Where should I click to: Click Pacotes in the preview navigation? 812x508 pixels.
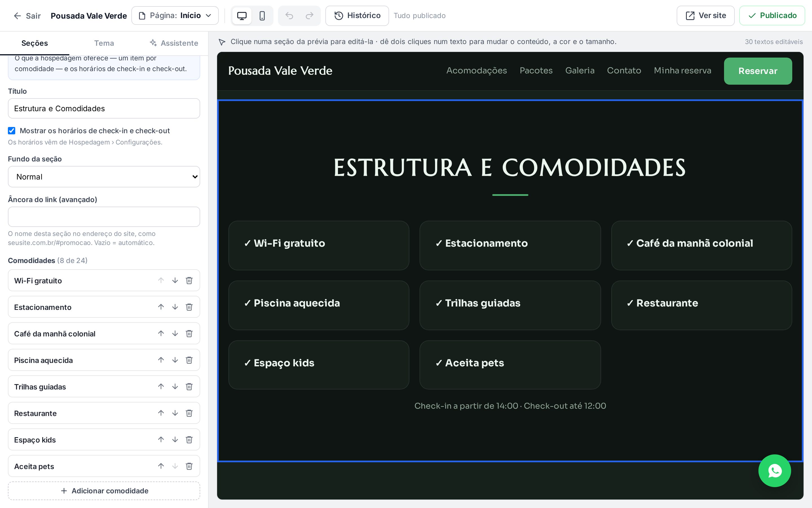[536, 71]
